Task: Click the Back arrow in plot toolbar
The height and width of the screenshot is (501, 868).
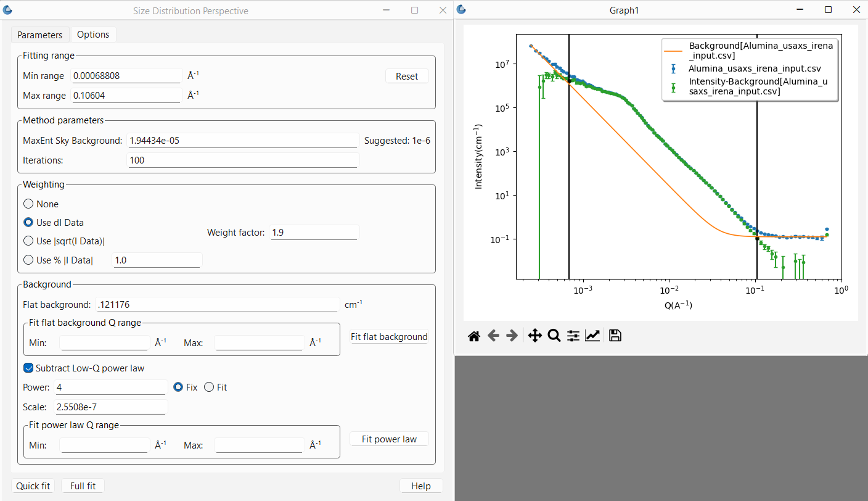Action: tap(493, 336)
